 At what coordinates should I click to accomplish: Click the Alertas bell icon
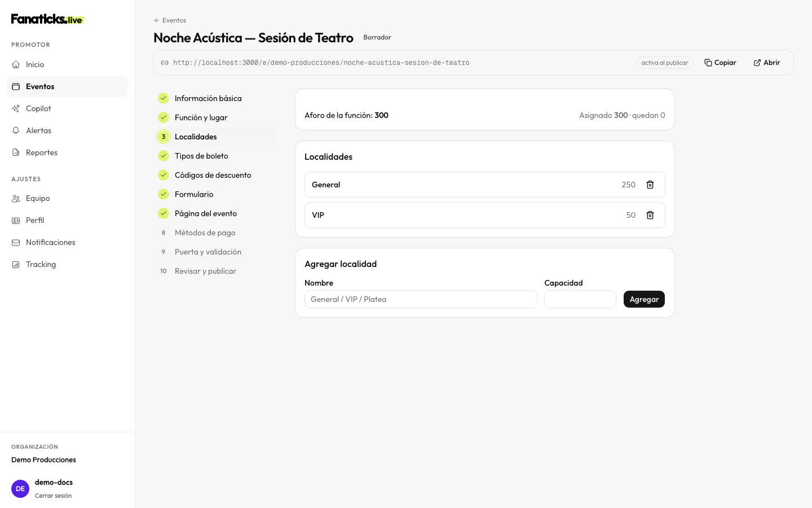(x=16, y=130)
